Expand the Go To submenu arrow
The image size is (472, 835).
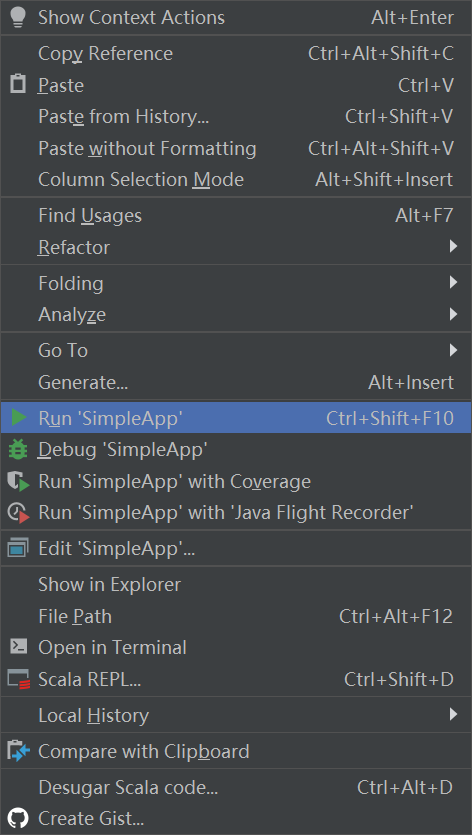(x=453, y=350)
